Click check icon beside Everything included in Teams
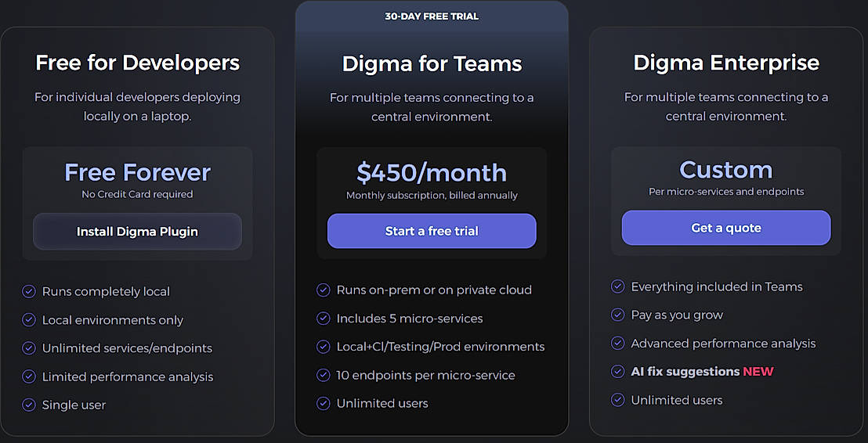The height and width of the screenshot is (443, 868). click(x=617, y=286)
